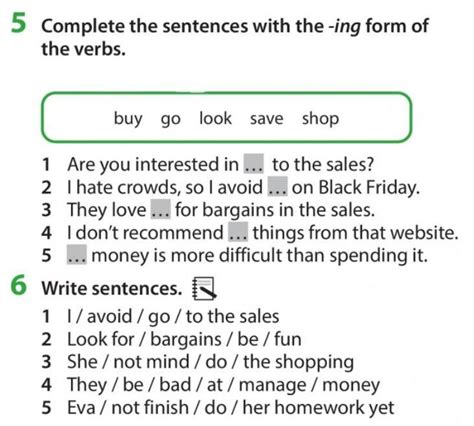Select the word 'buy' in the box

coord(128,119)
